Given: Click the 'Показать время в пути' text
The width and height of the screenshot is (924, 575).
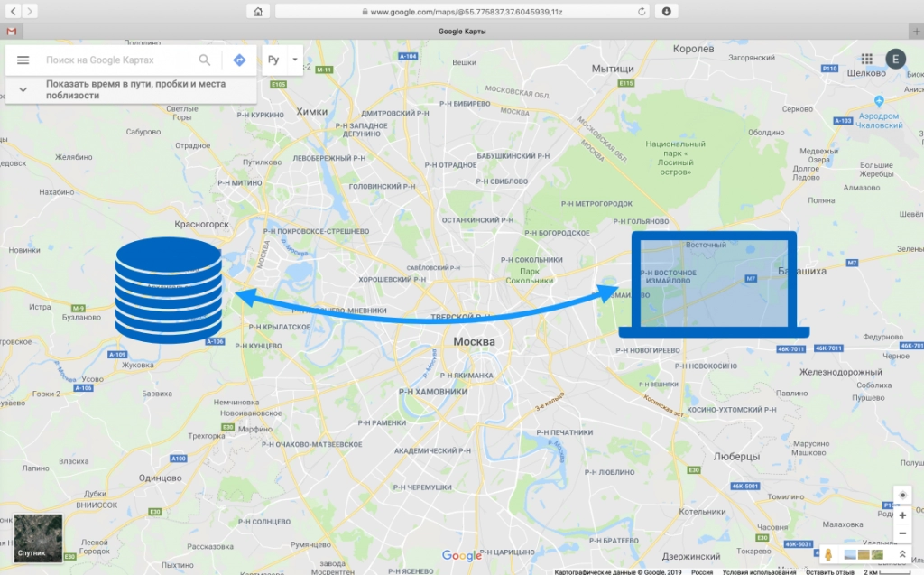Looking at the screenshot, I should point(135,89).
